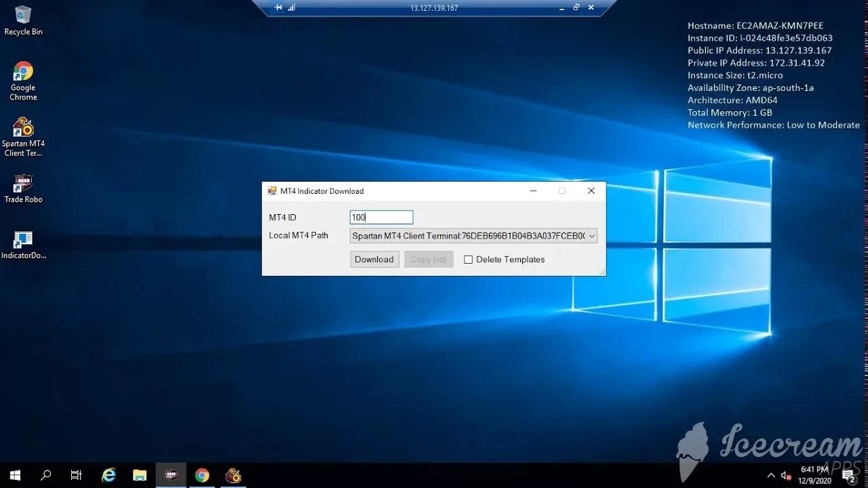868x488 pixels.
Task: Click the MT4 Indicator Download title text
Action: click(x=322, y=191)
